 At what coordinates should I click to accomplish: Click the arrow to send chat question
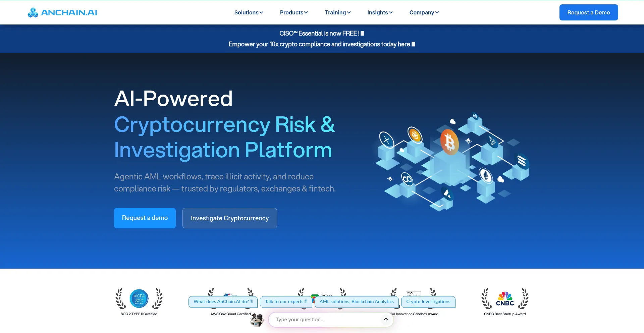click(385, 320)
